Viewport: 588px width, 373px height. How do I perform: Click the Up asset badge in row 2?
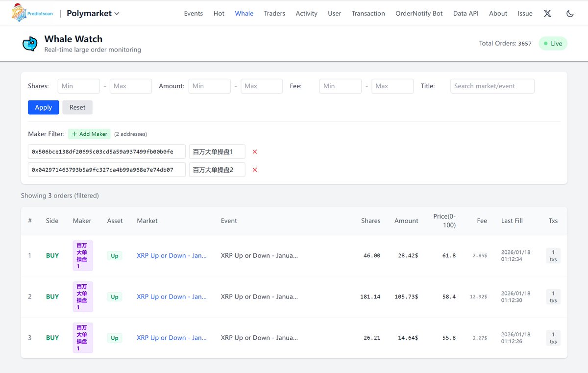pyautogui.click(x=115, y=297)
